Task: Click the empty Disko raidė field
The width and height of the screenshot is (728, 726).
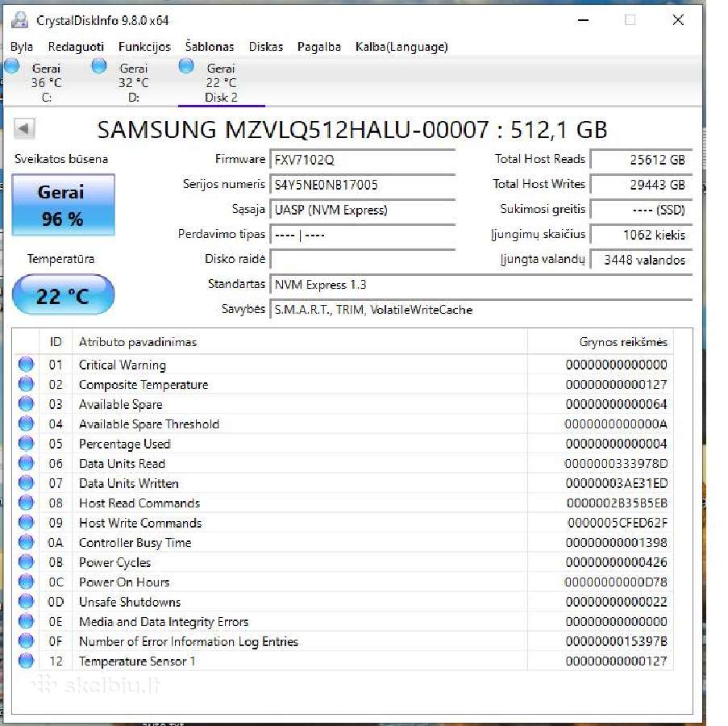Action: click(362, 259)
